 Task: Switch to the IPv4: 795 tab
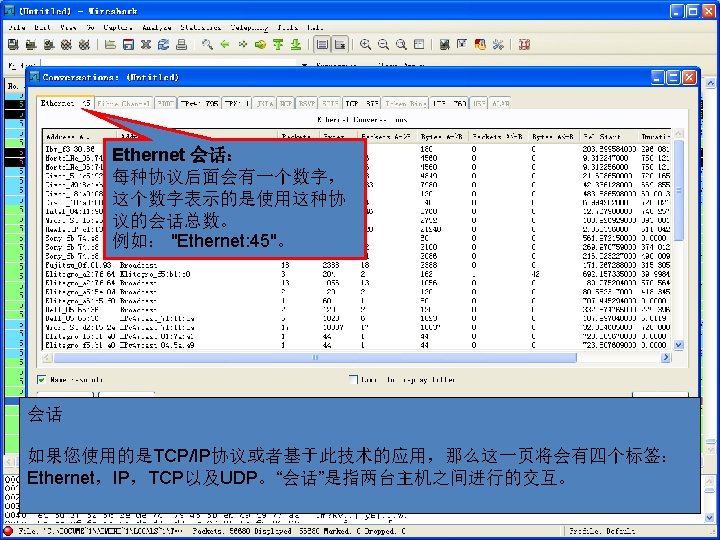pos(199,103)
